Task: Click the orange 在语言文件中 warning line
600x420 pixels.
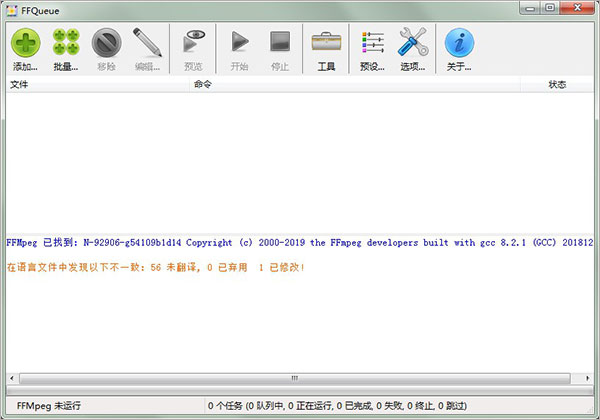Action: pos(156,267)
